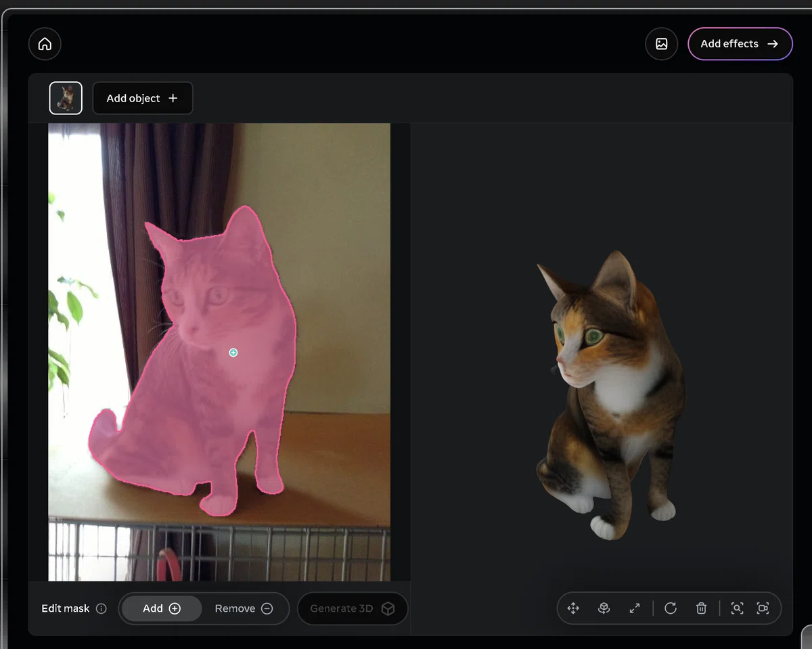The width and height of the screenshot is (812, 649).
Task: Switch mask mode to Remove
Action: click(x=244, y=608)
